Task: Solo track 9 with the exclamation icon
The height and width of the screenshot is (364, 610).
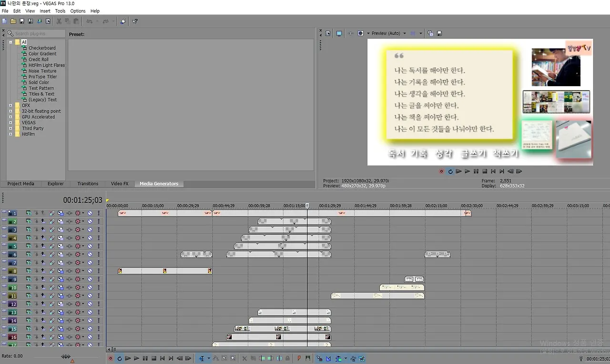Action: 99,279
